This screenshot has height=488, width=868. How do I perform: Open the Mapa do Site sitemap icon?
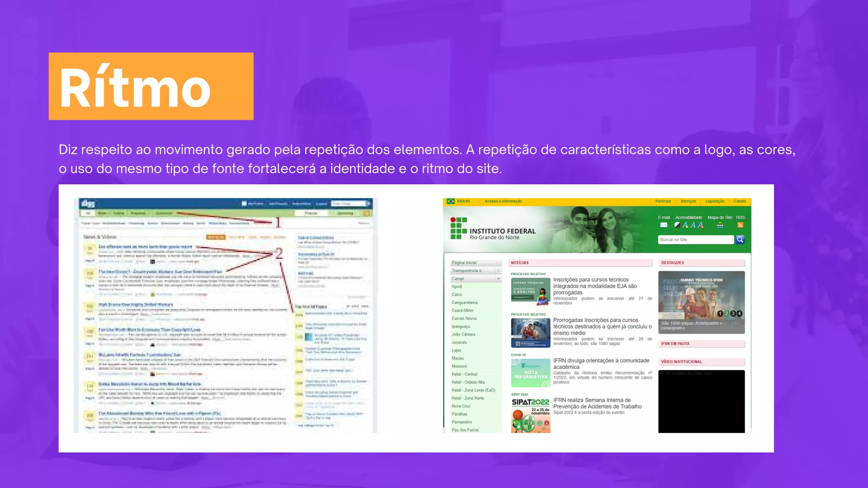(720, 225)
